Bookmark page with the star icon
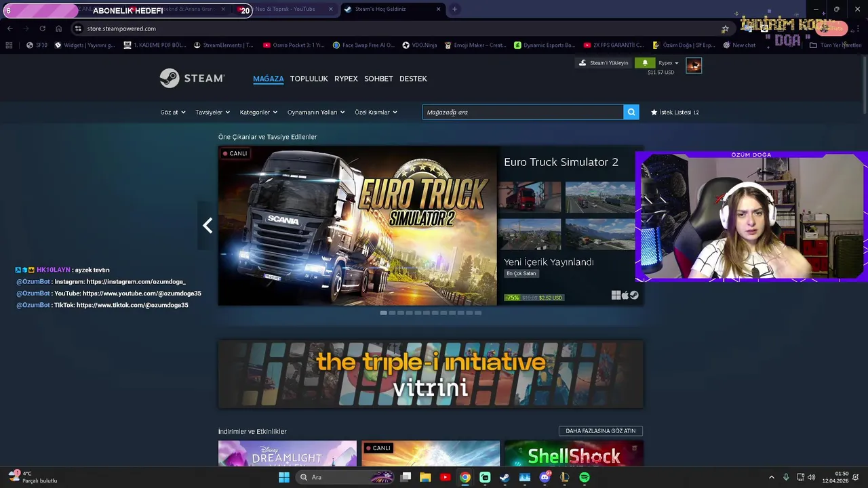Screen dimensions: 868x488 725,28
